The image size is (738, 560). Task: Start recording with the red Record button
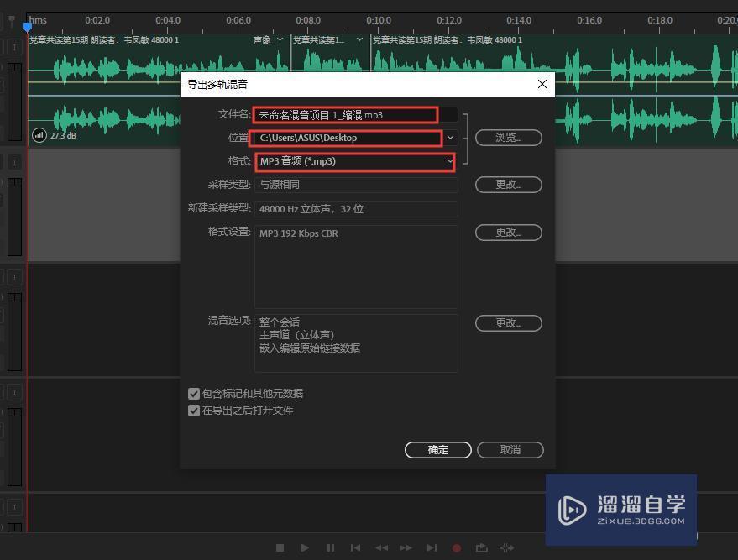click(457, 547)
